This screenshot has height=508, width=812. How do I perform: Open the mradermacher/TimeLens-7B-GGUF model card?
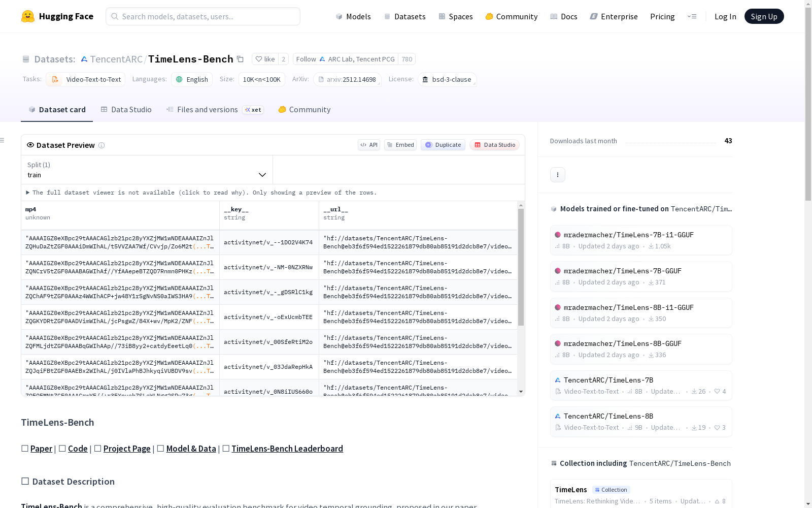(x=641, y=276)
